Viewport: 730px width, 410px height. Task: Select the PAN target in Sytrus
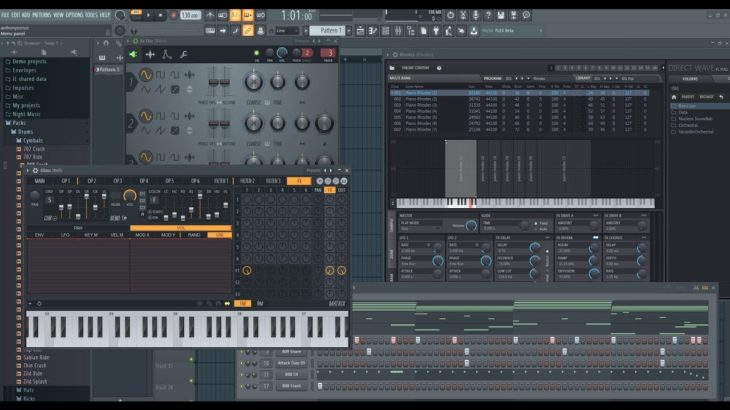pyautogui.click(x=78, y=228)
